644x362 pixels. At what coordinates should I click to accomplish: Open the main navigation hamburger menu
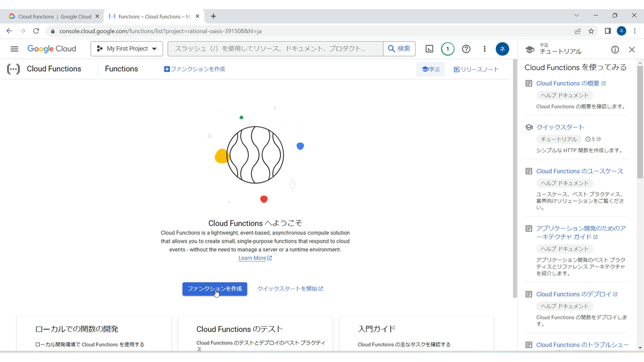tap(14, 49)
